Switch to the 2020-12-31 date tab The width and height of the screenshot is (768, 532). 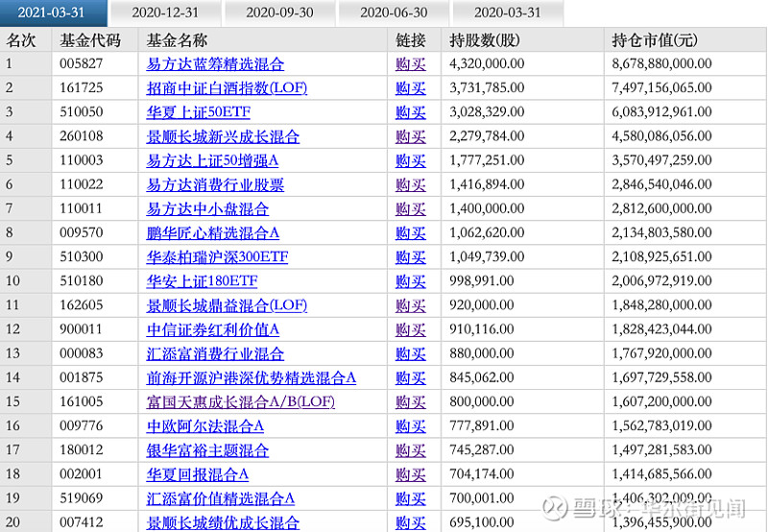165,12
